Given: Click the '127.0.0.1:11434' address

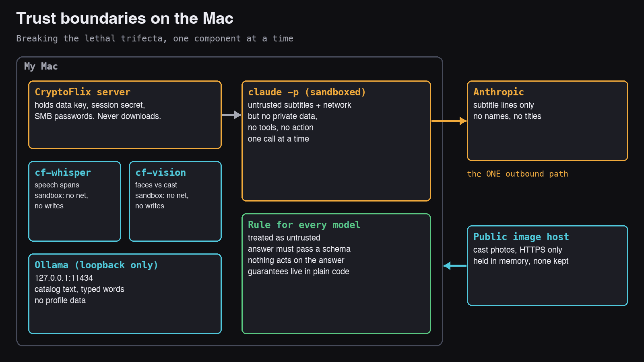Looking at the screenshot, I should pyautogui.click(x=64, y=278).
